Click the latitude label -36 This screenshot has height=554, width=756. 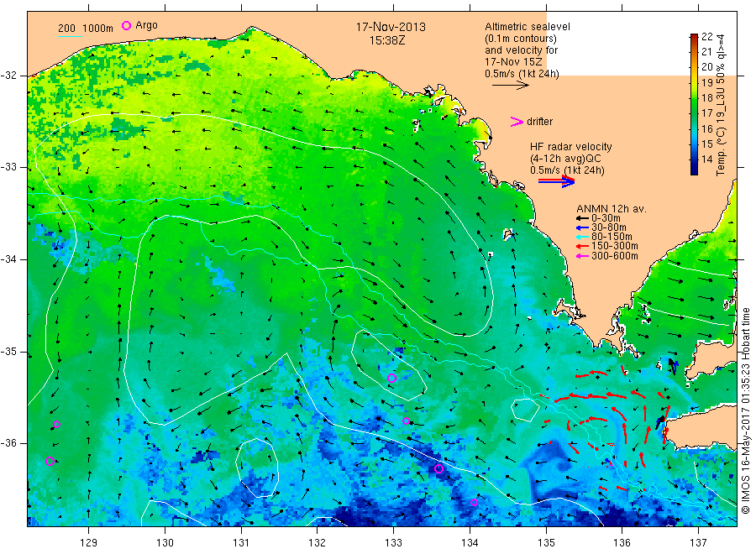tap(8, 443)
